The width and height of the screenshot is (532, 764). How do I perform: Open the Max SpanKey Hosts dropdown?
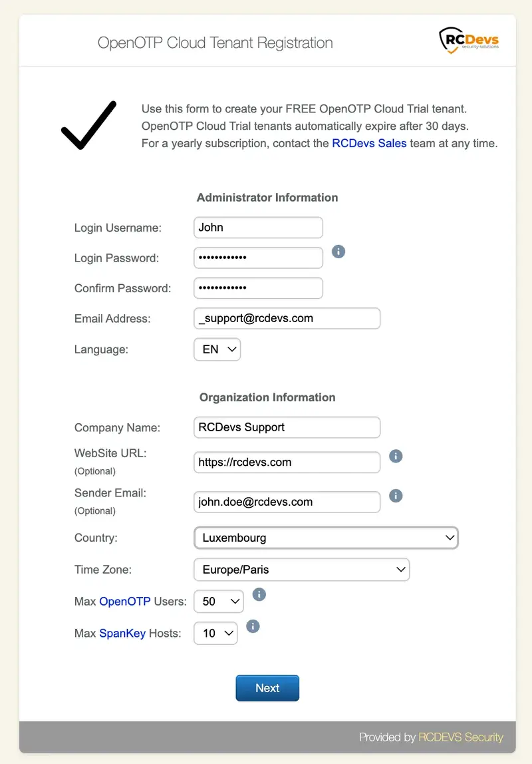(x=215, y=634)
